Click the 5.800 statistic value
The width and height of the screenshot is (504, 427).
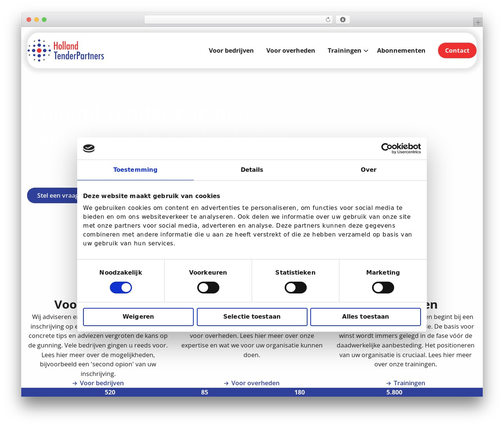(394, 392)
